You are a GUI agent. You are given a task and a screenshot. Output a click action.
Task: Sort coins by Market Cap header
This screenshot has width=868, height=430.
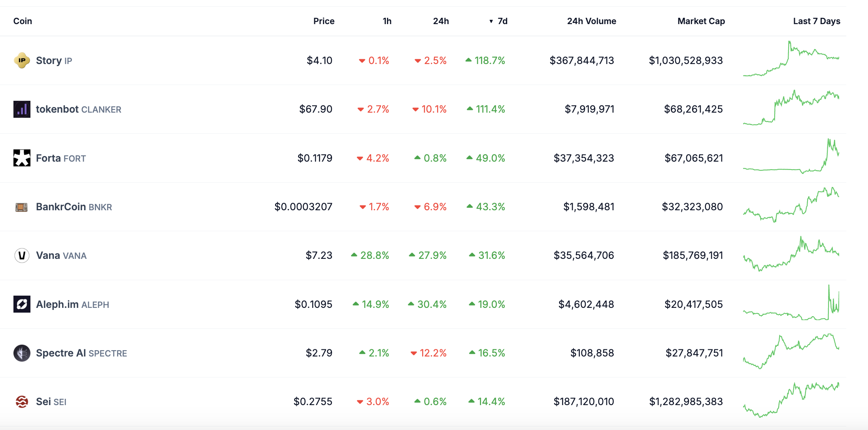coord(701,21)
